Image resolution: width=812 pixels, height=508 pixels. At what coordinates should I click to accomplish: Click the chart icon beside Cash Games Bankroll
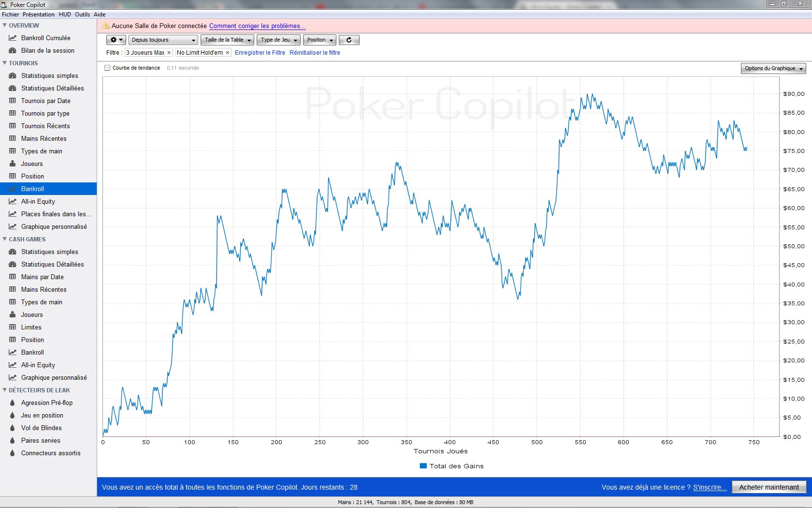click(x=13, y=352)
